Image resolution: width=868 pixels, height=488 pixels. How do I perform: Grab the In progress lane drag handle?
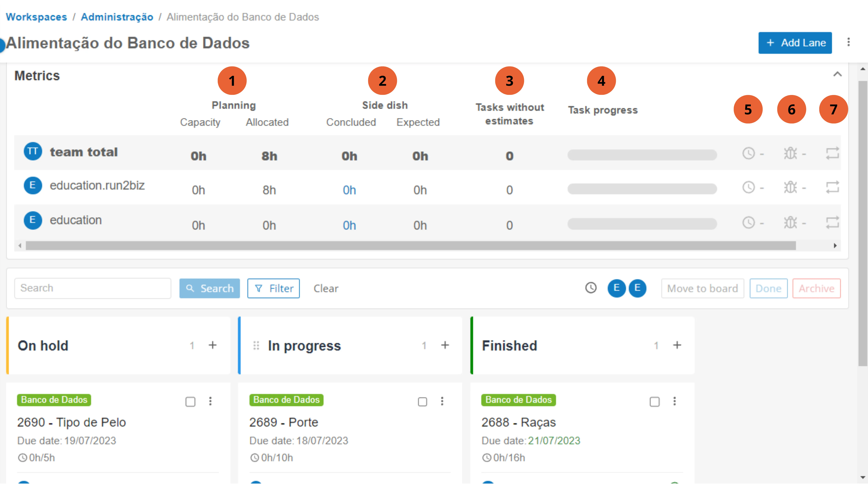(256, 346)
